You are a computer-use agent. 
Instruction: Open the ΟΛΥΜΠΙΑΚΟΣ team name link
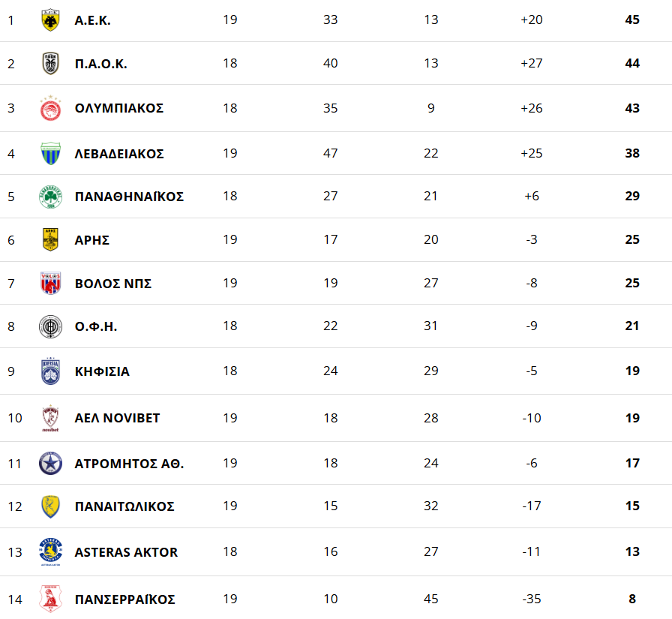pyautogui.click(x=119, y=108)
